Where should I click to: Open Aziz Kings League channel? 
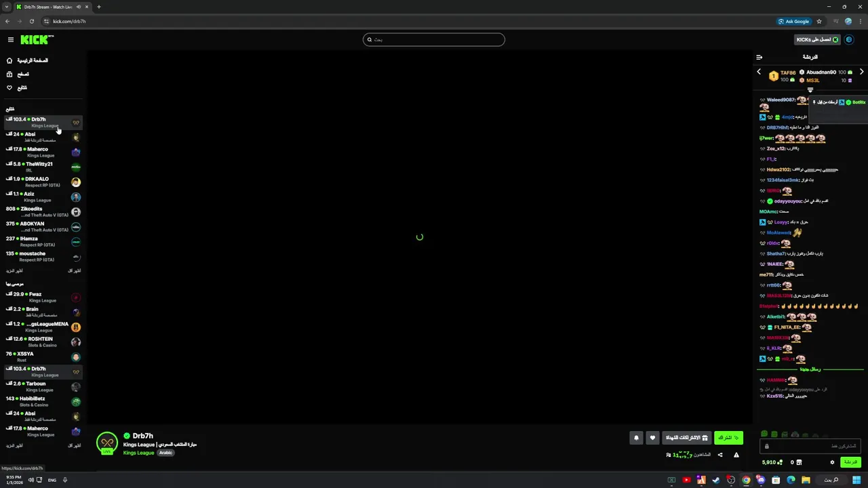[x=42, y=197]
